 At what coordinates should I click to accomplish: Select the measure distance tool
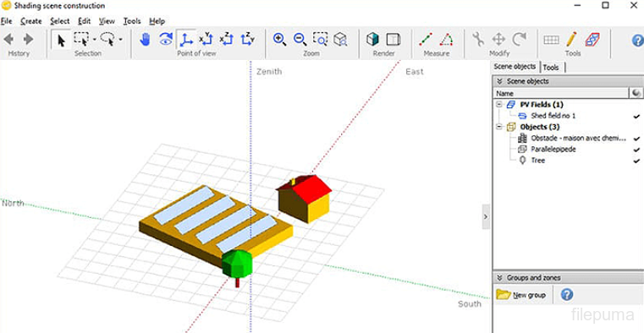click(426, 40)
